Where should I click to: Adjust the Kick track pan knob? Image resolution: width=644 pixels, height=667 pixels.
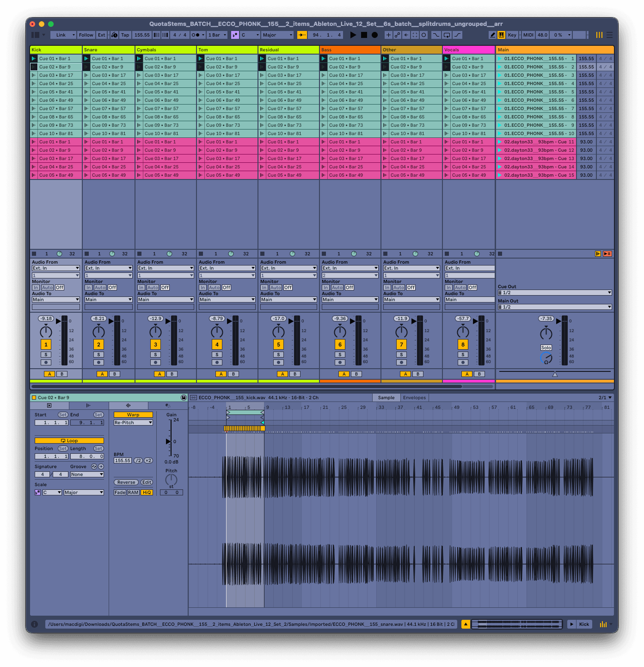46,331
